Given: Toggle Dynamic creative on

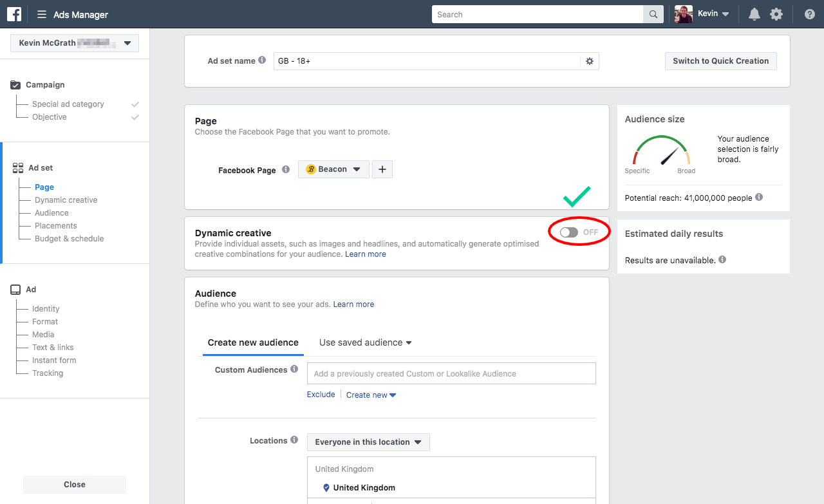Looking at the screenshot, I should coord(569,232).
